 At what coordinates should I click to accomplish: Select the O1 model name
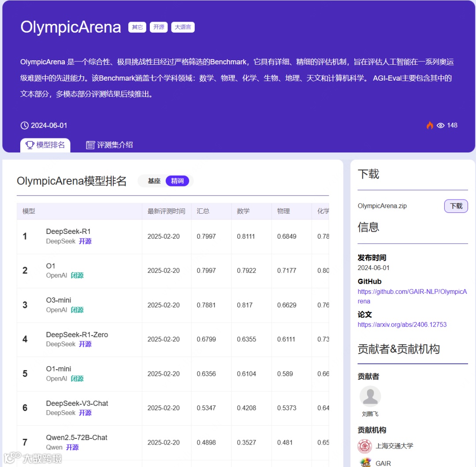click(x=51, y=266)
